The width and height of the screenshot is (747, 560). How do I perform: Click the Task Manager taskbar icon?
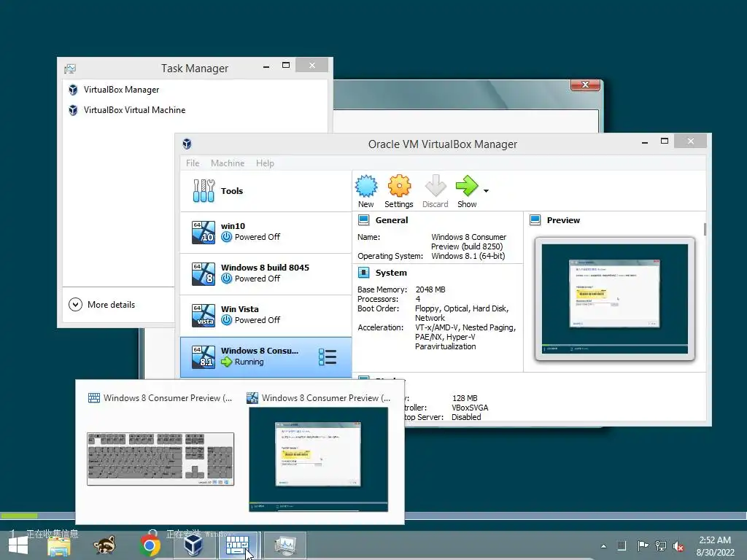pyautogui.click(x=285, y=545)
